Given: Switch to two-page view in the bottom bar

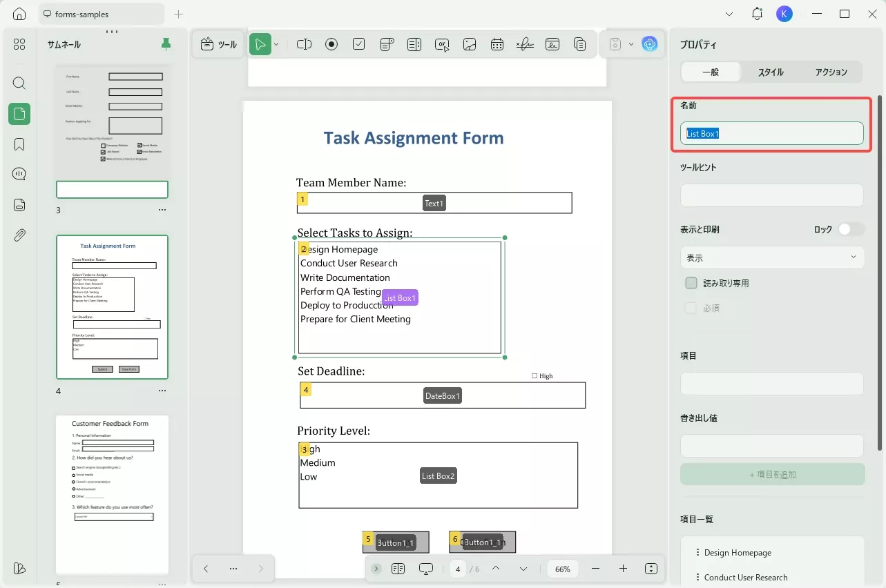Looking at the screenshot, I should tap(398, 569).
